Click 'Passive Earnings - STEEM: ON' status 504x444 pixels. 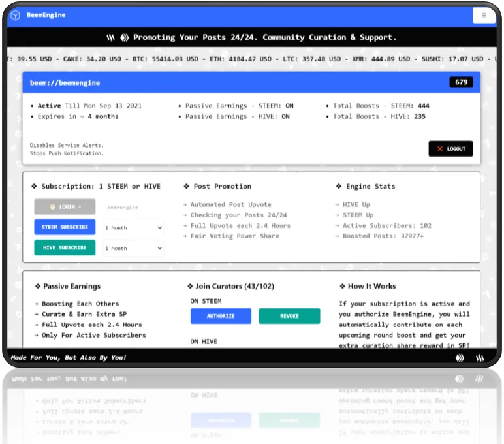coord(239,106)
